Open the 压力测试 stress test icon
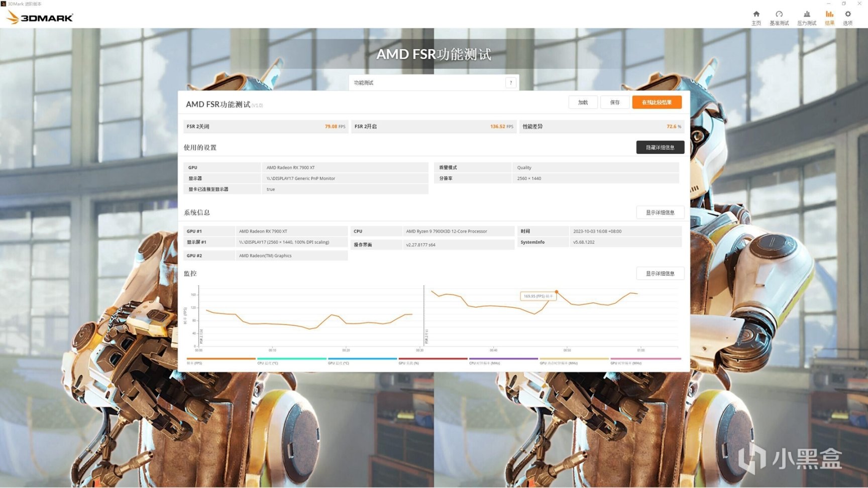Screen dimensions: 868x488 (807, 18)
